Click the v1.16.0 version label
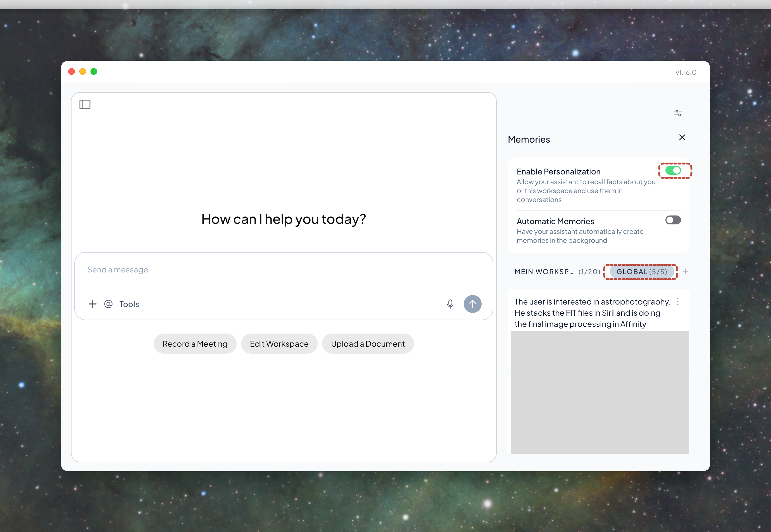Image resolution: width=771 pixels, height=532 pixels. tap(686, 72)
